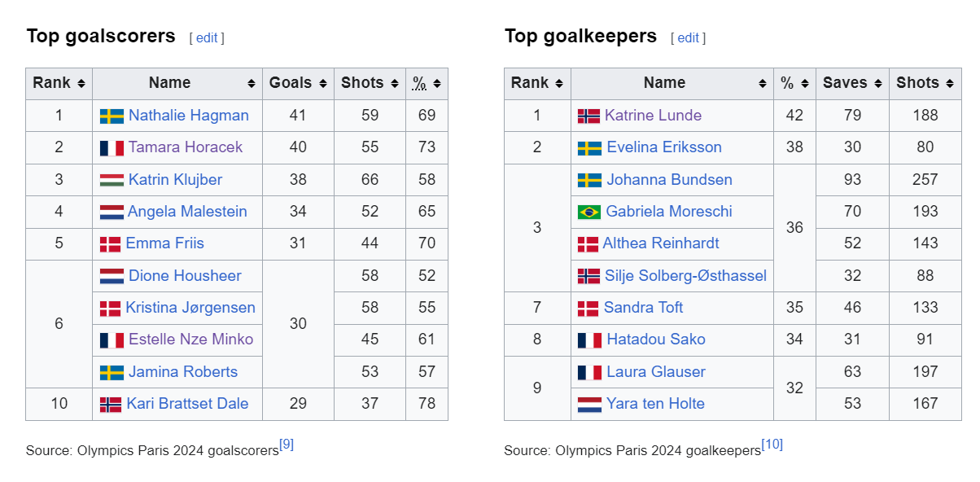Click the France flag beside Tamara Horacek
This screenshot has height=482, width=980.
pos(112,147)
